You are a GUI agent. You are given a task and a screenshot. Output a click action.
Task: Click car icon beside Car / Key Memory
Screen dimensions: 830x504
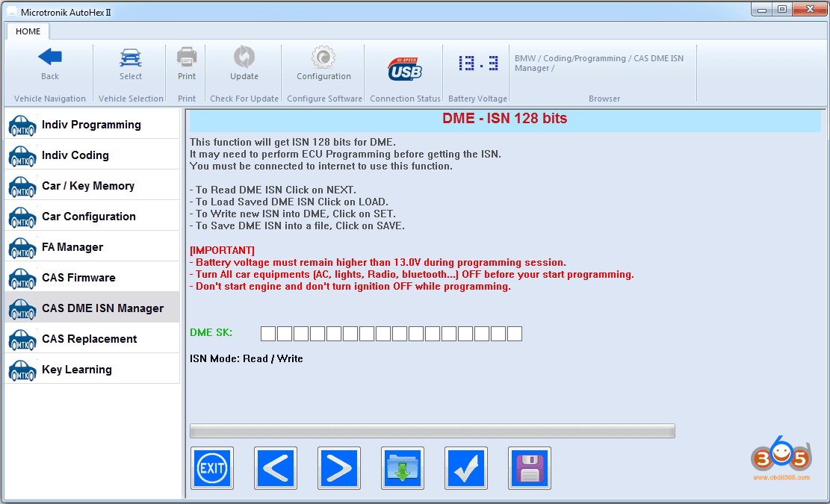22,187
